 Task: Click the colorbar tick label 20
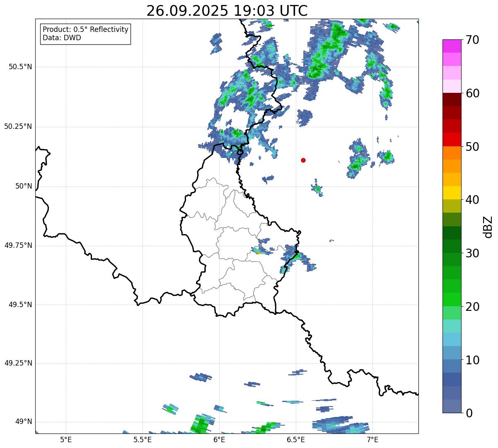pos(472,307)
